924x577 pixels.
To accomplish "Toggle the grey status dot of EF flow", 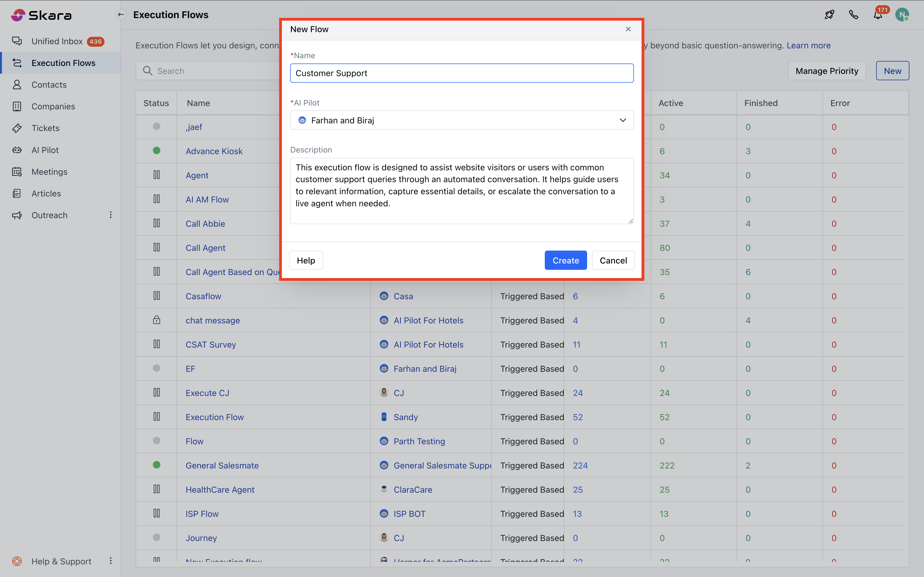I will pyautogui.click(x=156, y=368).
